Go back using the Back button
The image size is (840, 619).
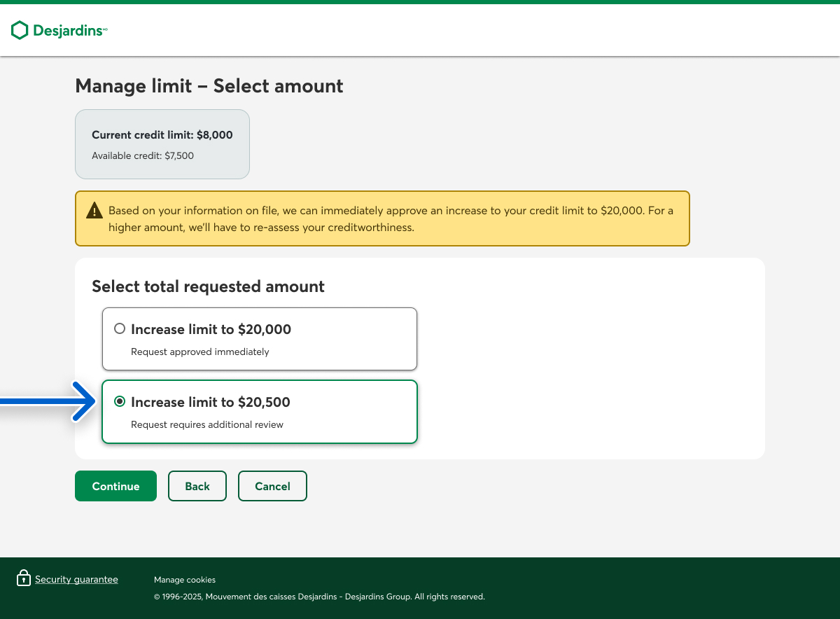click(197, 486)
